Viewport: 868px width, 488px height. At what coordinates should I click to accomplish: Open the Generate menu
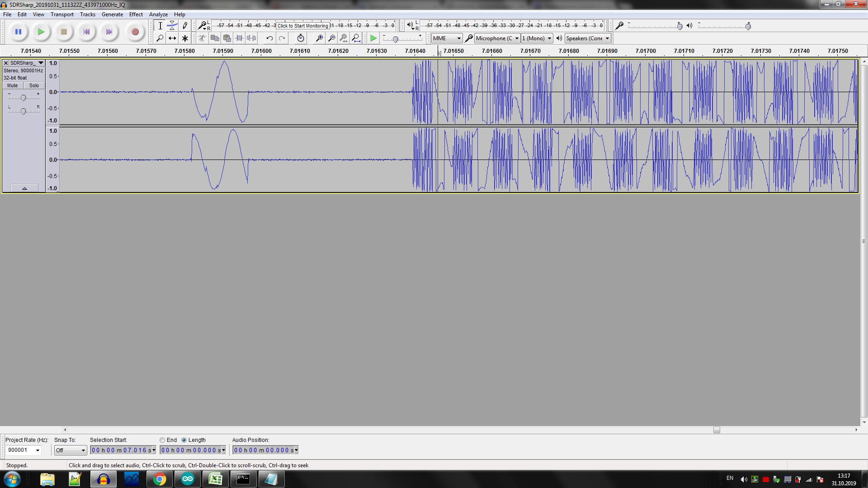pos(112,14)
